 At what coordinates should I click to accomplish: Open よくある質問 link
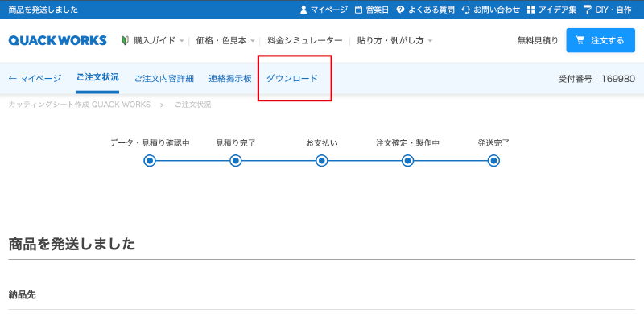pyautogui.click(x=431, y=10)
